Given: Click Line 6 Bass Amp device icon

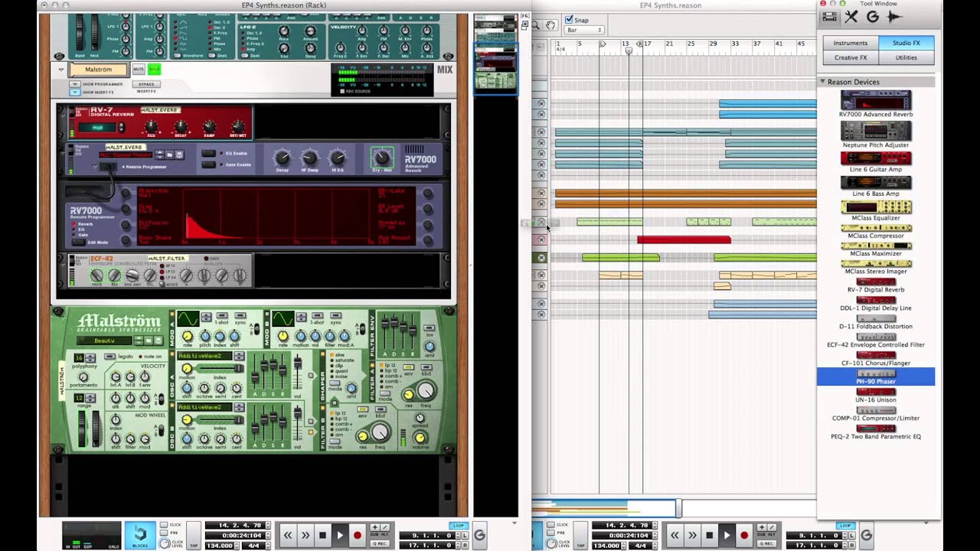Looking at the screenshot, I should click(876, 182).
